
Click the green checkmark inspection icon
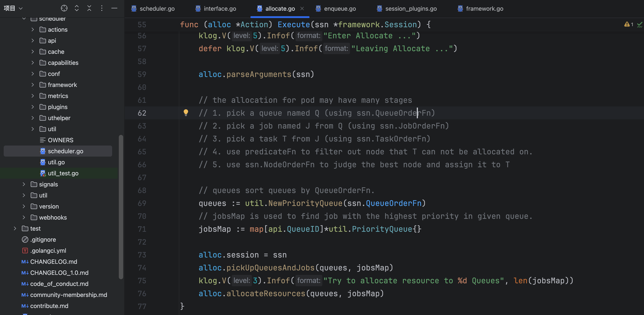point(640,24)
